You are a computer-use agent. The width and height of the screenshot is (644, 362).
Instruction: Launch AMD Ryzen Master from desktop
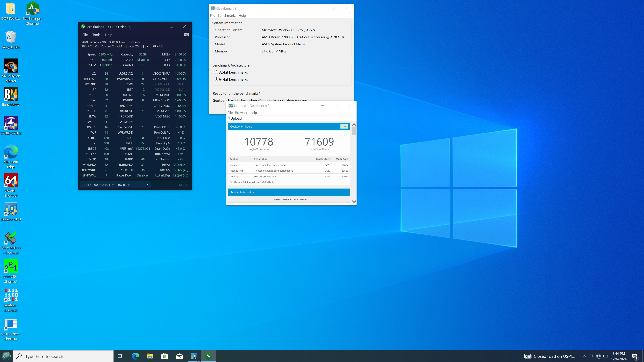click(11, 71)
